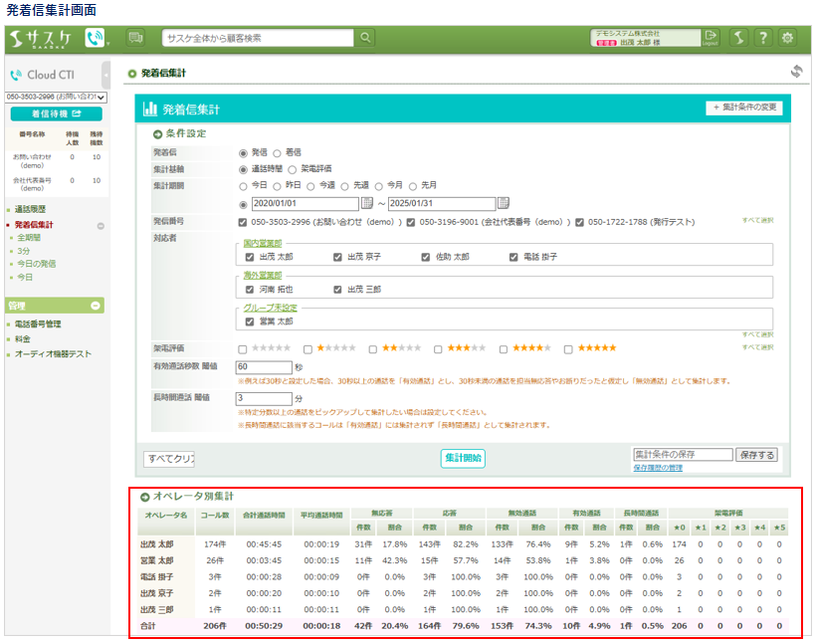Select the saved 全期間 condition
The image size is (816, 644).
pyautogui.click(x=29, y=238)
